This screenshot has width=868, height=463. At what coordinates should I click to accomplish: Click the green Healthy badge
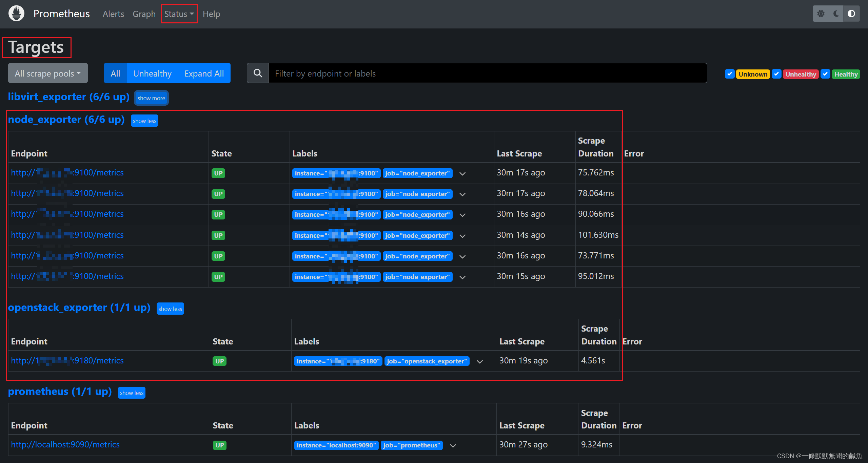pos(846,74)
